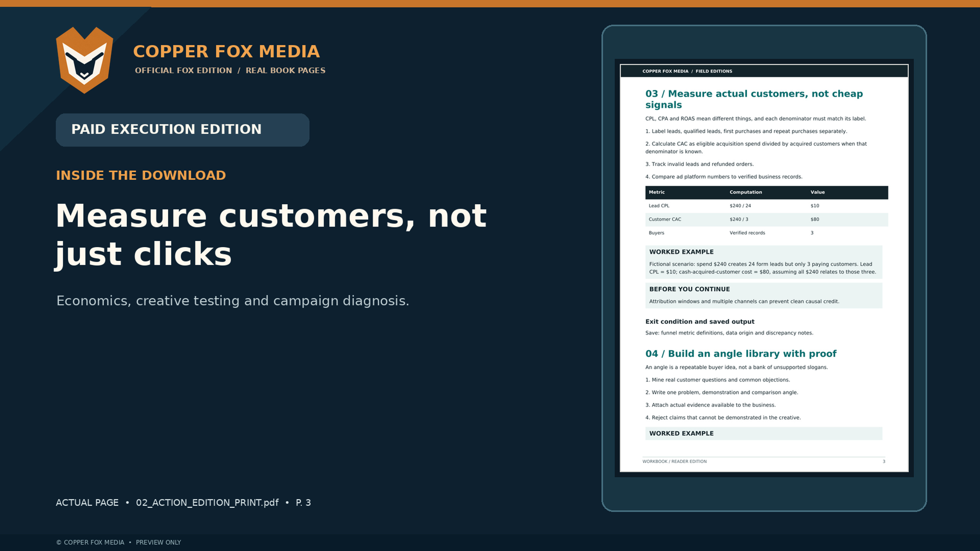Click the 'COPPER FOX MEDIA / FIELD EDITIONS' page header
The width and height of the screenshot is (980, 551).
(687, 71)
